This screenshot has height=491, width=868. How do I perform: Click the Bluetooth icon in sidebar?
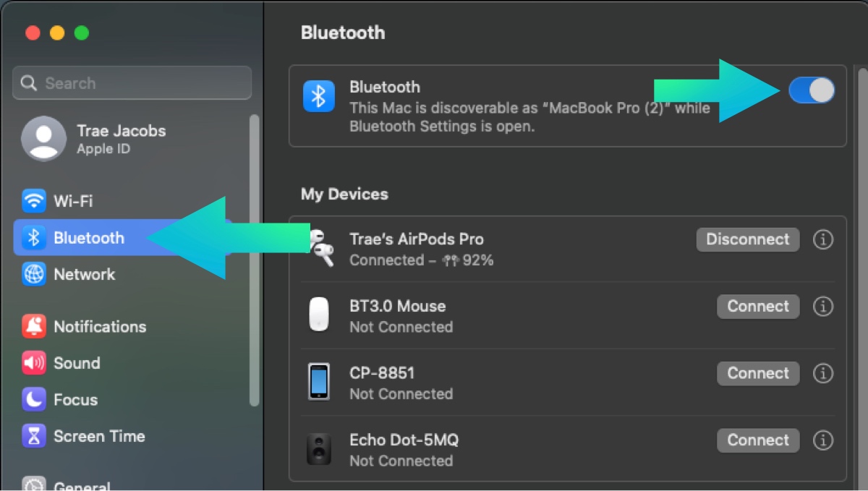coord(34,238)
